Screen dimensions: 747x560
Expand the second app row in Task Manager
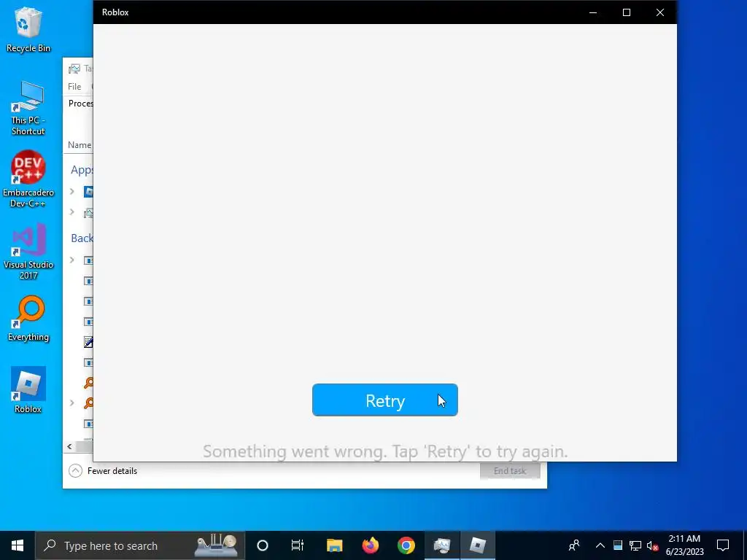72,212
